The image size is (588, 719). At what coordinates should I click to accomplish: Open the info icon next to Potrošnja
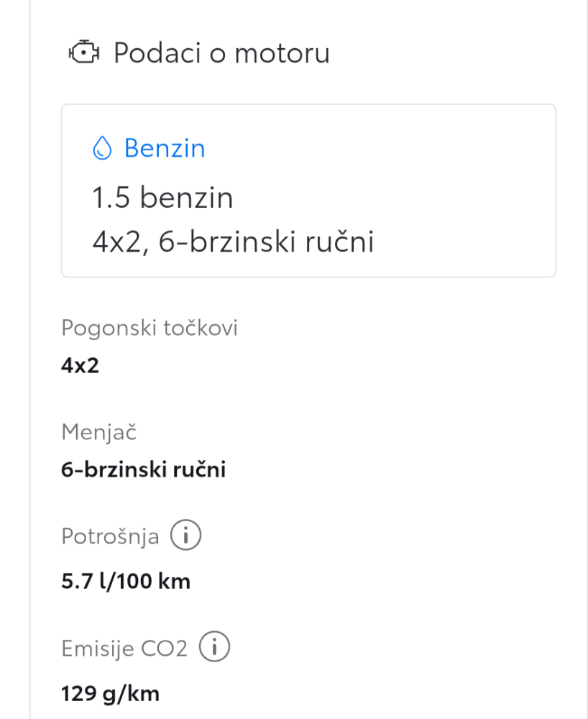point(185,535)
